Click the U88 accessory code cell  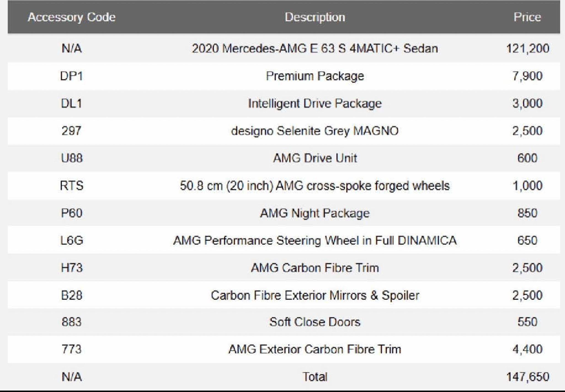tap(71, 158)
